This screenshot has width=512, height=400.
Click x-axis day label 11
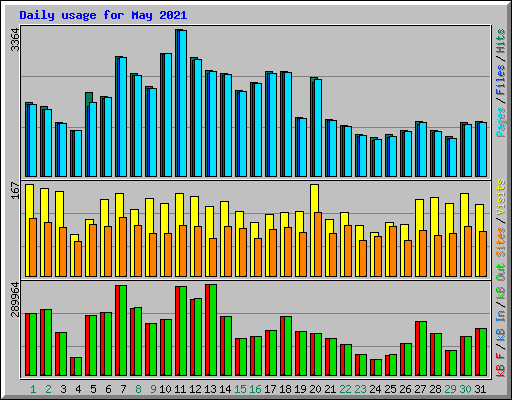pyautogui.click(x=180, y=389)
